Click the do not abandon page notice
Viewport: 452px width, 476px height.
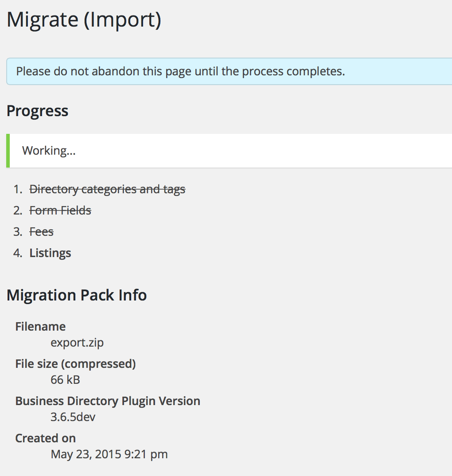pos(229,71)
